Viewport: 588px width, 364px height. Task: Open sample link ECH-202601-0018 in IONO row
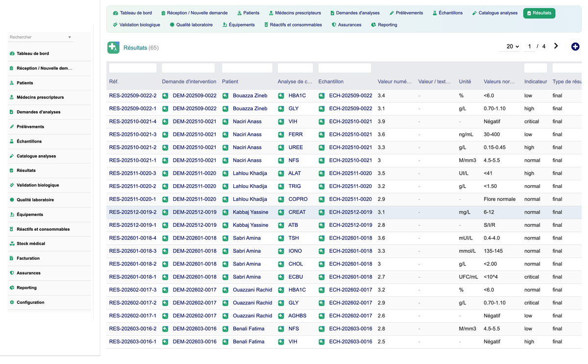[x=350, y=251]
